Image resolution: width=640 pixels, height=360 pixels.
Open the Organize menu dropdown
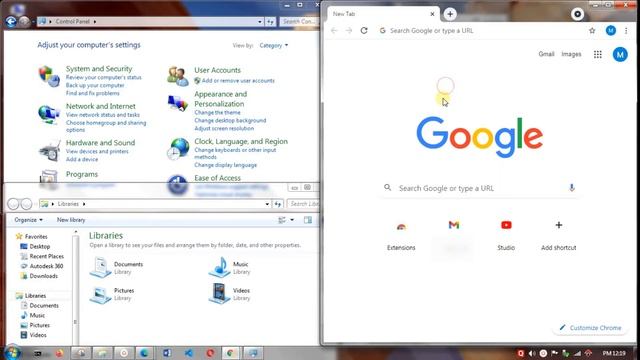coord(28,220)
